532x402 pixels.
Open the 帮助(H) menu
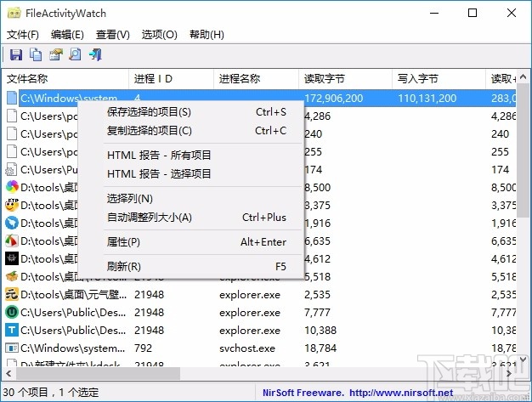[x=207, y=34]
